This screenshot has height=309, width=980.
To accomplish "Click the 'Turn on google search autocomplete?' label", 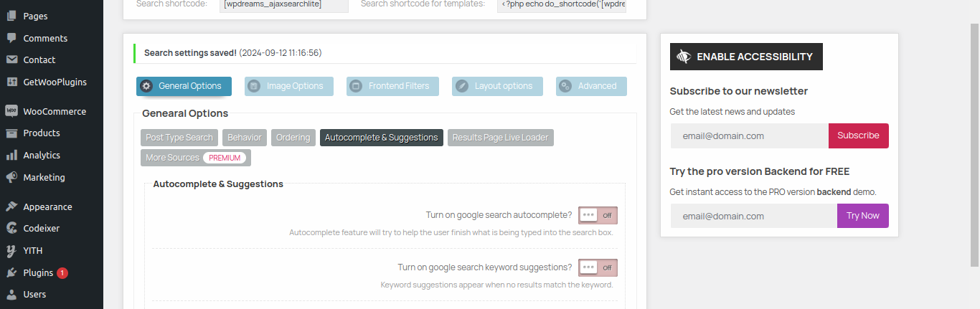I will 499,215.
